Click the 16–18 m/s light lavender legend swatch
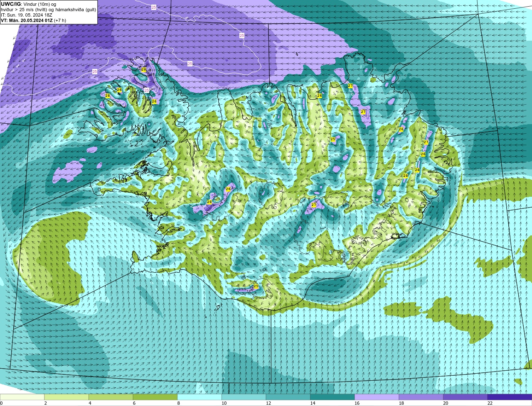Image resolution: width=532 pixels, height=406 pixels. [377, 397]
